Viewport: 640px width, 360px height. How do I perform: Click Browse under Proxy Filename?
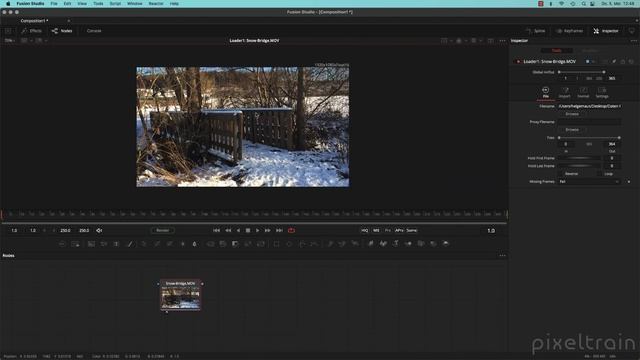(572, 130)
